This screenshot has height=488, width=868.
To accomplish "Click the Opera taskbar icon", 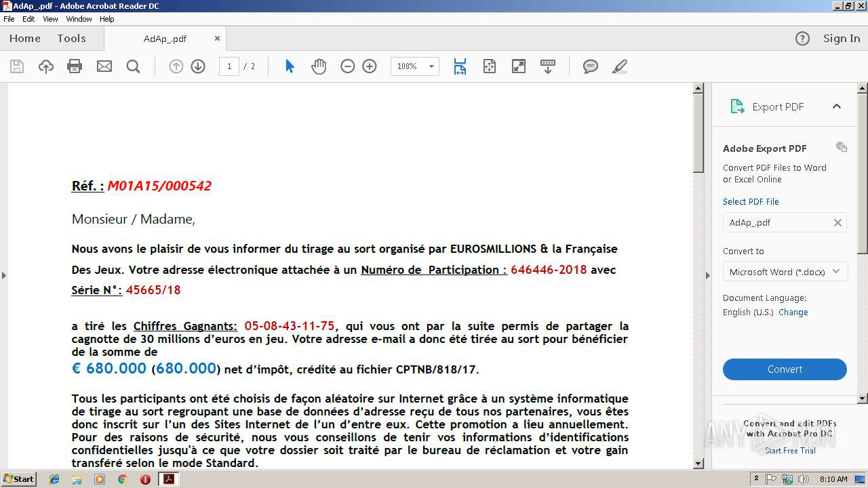I will coord(145,479).
